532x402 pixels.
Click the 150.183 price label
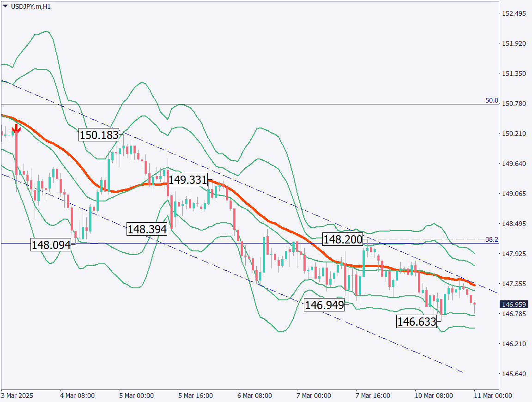[99, 135]
